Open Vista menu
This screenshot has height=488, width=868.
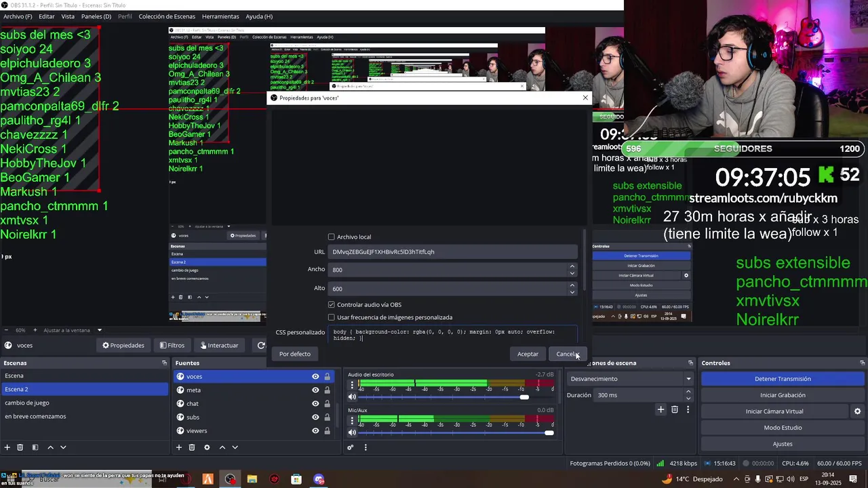tap(68, 16)
